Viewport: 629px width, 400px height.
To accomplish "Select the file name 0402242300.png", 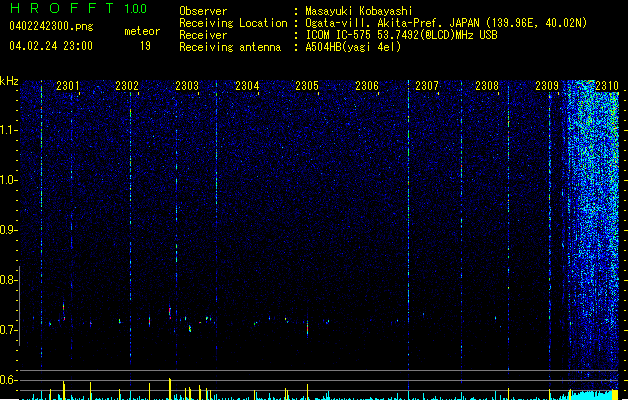I will (51, 26).
